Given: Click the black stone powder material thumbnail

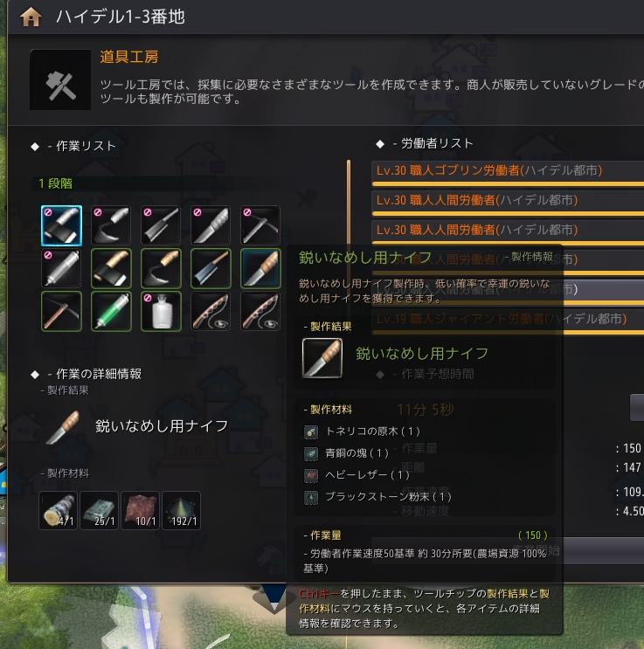Looking at the screenshot, I should click(x=181, y=510).
